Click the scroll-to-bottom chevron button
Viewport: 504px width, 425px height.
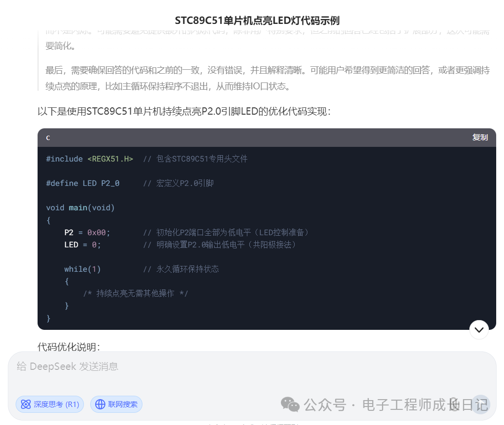pyautogui.click(x=479, y=329)
